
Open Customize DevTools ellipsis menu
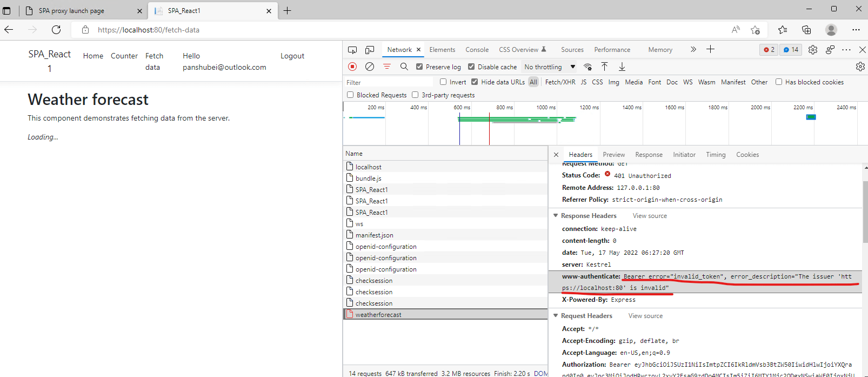[846, 50]
